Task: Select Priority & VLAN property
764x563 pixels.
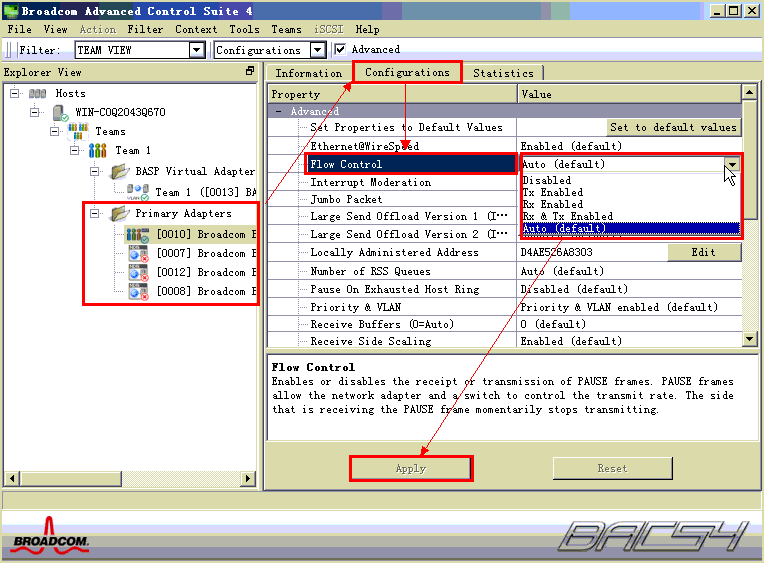Action: pyautogui.click(x=356, y=308)
